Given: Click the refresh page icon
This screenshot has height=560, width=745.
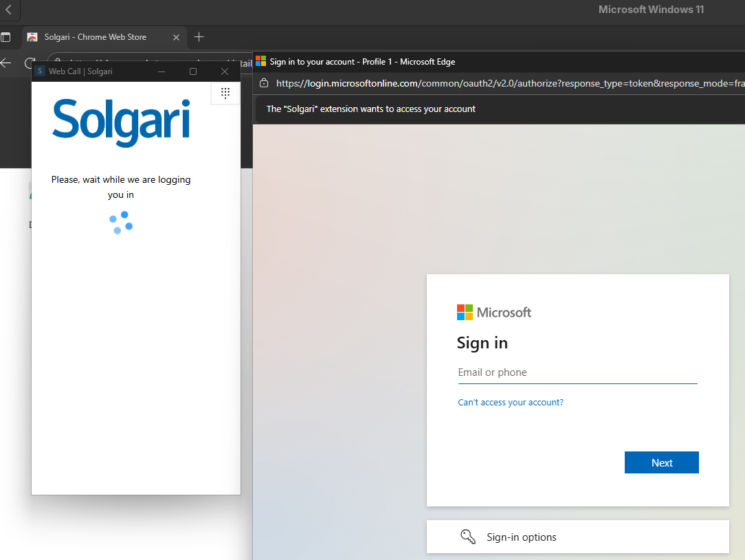Looking at the screenshot, I should (x=30, y=63).
